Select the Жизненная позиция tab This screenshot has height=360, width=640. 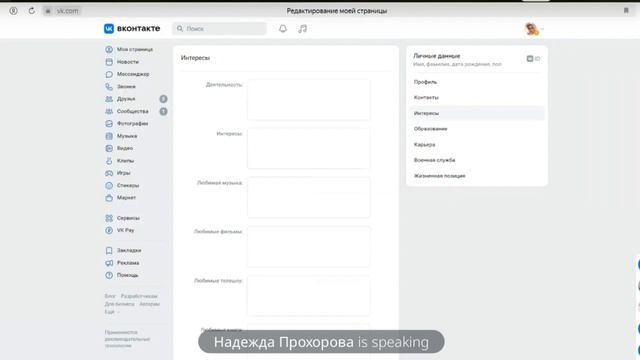tap(477, 176)
